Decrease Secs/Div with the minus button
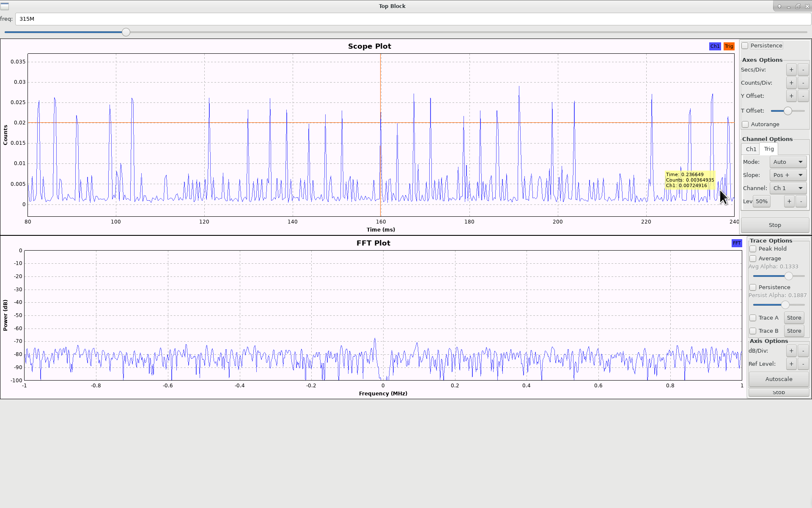The height and width of the screenshot is (508, 812). [x=803, y=70]
